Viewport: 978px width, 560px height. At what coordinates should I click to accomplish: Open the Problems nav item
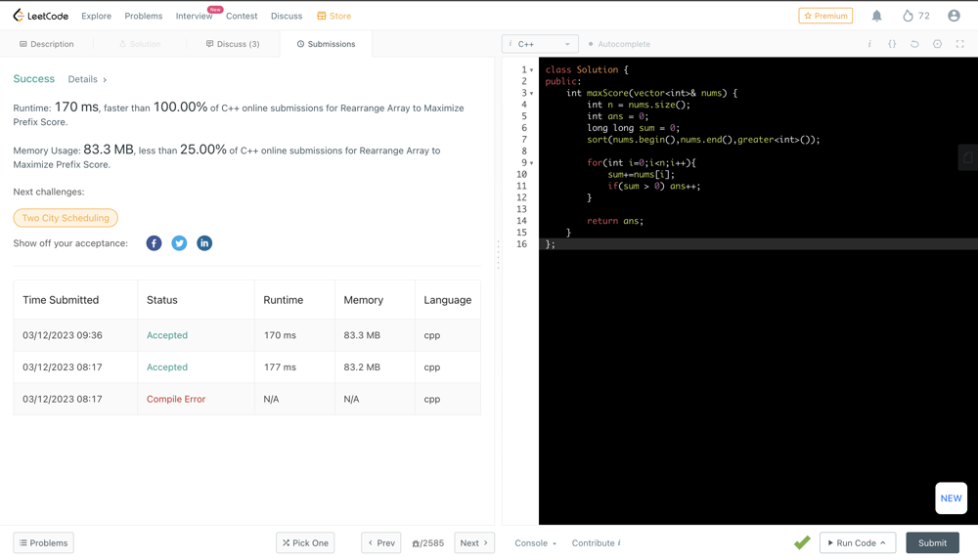click(144, 16)
